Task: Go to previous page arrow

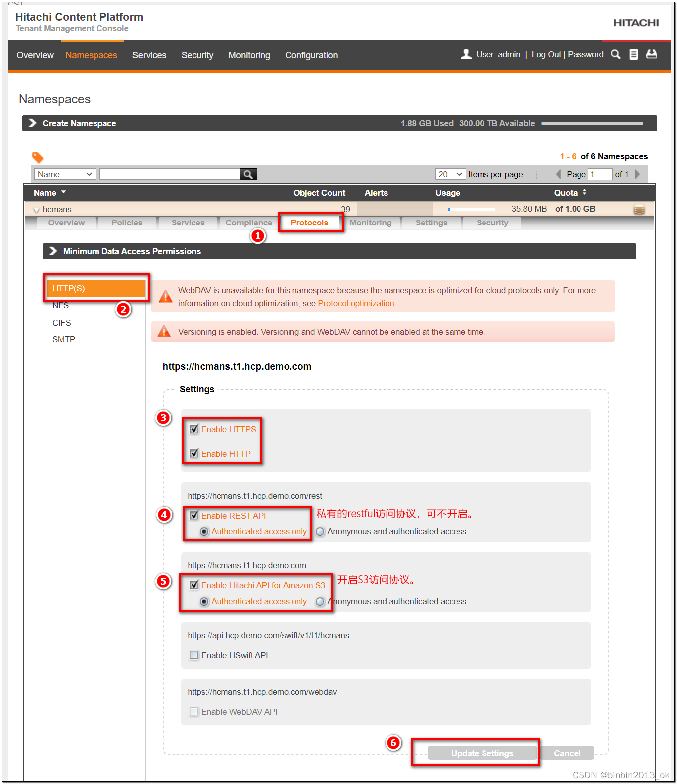Action: tap(558, 174)
